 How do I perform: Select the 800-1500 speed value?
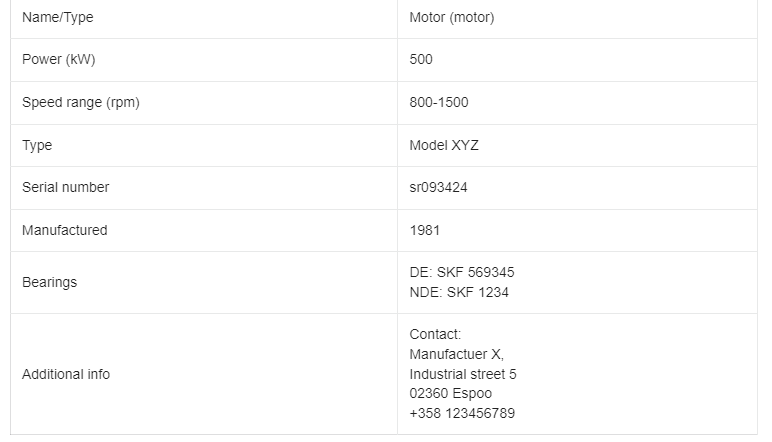click(439, 102)
